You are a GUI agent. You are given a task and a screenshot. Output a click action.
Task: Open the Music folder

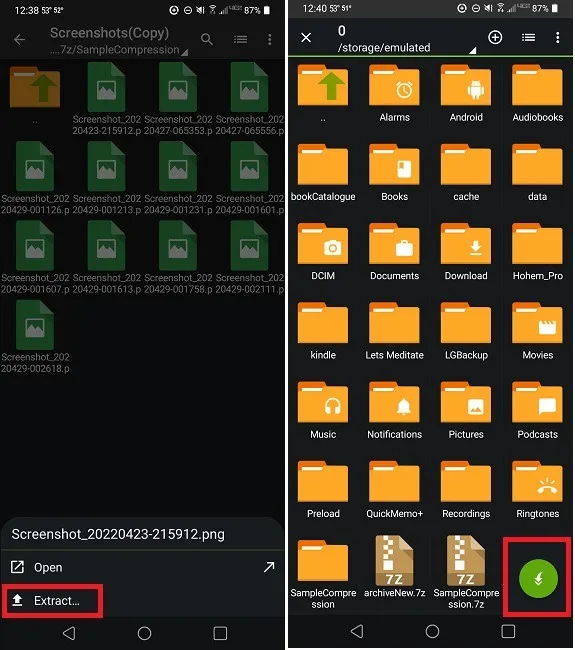tap(323, 411)
